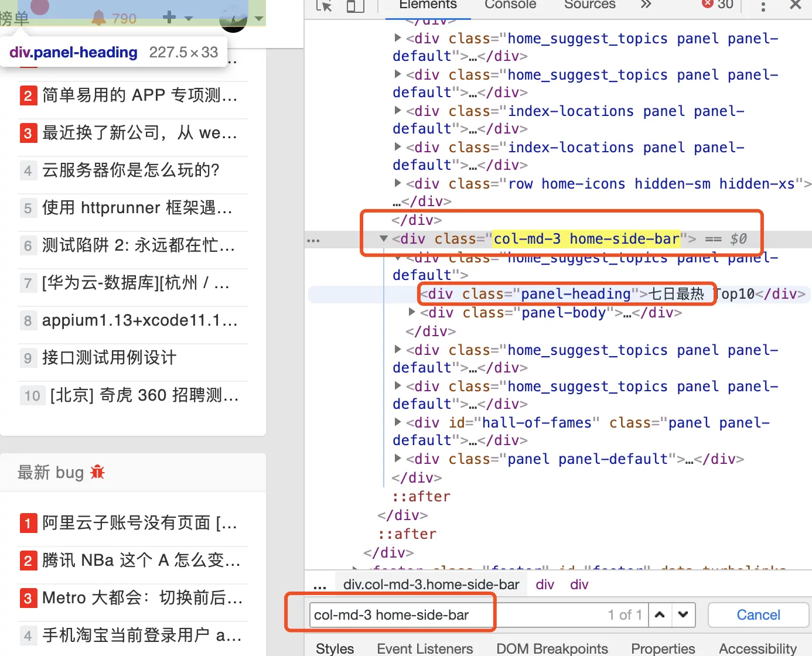This screenshot has height=656, width=812.
Task: Open the Event Listeners tab
Action: pyautogui.click(x=425, y=648)
